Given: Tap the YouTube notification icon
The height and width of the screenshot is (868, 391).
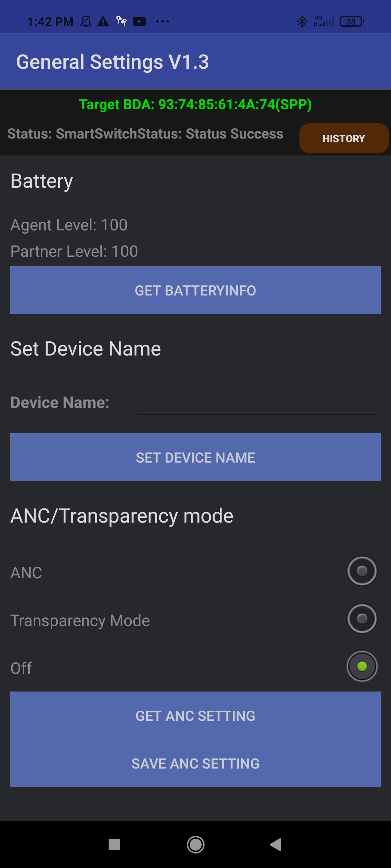Looking at the screenshot, I should pos(139,22).
